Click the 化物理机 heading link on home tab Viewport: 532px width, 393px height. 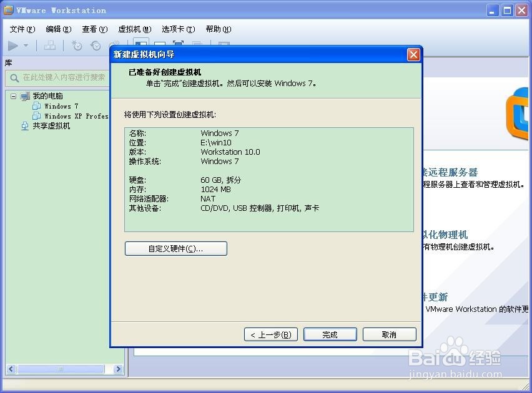point(445,235)
